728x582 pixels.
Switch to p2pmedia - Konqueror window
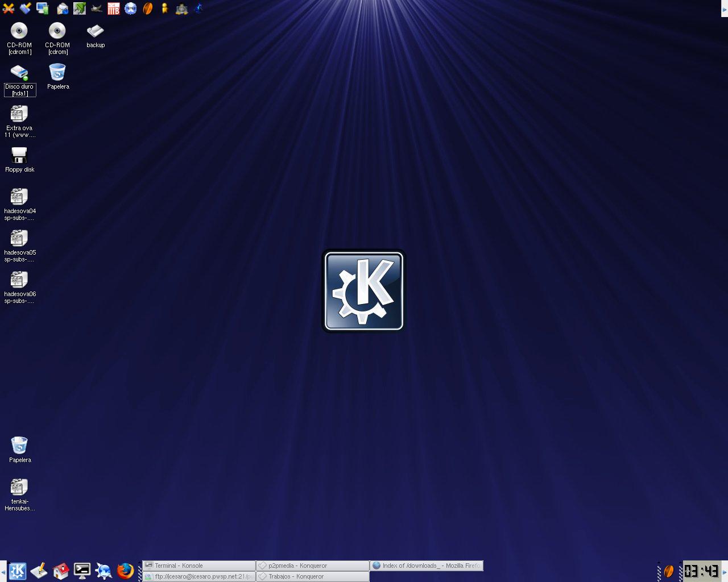pos(313,566)
